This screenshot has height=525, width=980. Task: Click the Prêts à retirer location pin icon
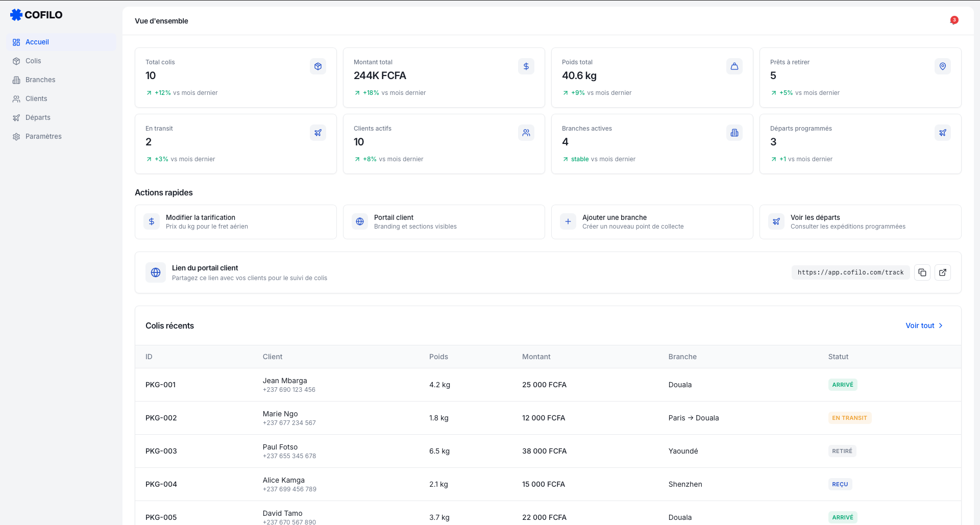(x=942, y=66)
